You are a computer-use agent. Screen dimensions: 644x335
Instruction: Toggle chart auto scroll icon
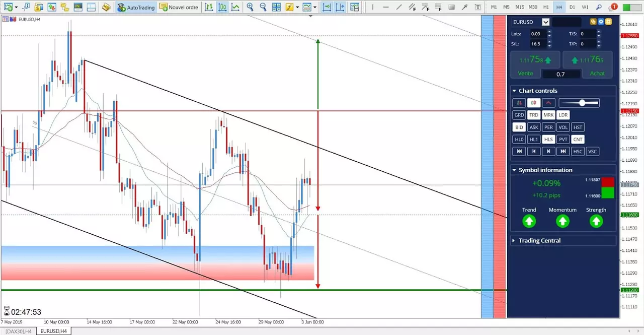[x=327, y=7]
